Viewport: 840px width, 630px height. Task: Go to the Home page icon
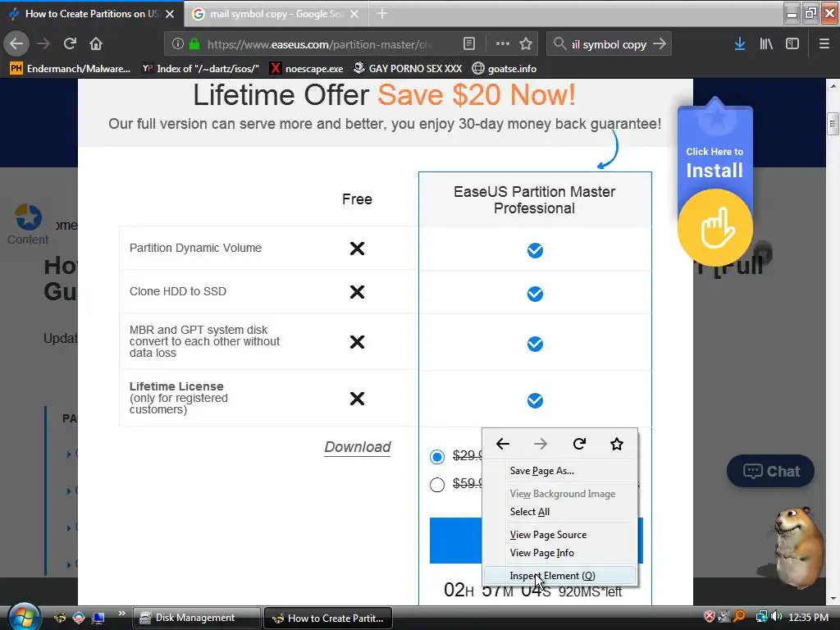point(96,43)
